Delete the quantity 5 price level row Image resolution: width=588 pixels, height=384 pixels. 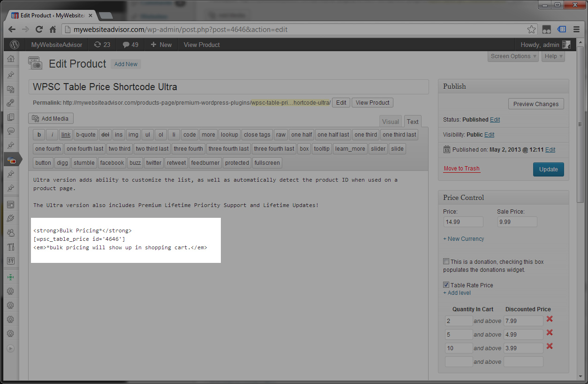(x=550, y=333)
